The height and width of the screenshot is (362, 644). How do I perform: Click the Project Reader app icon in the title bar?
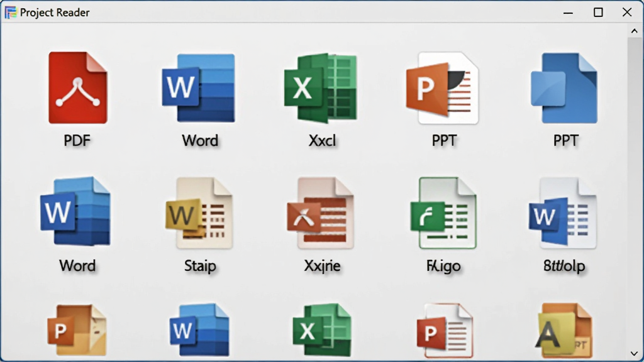[10, 13]
